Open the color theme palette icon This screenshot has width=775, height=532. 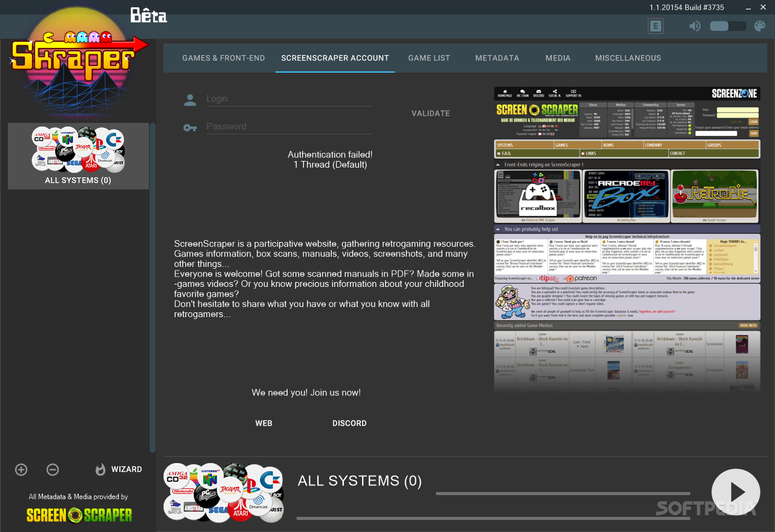(x=760, y=26)
